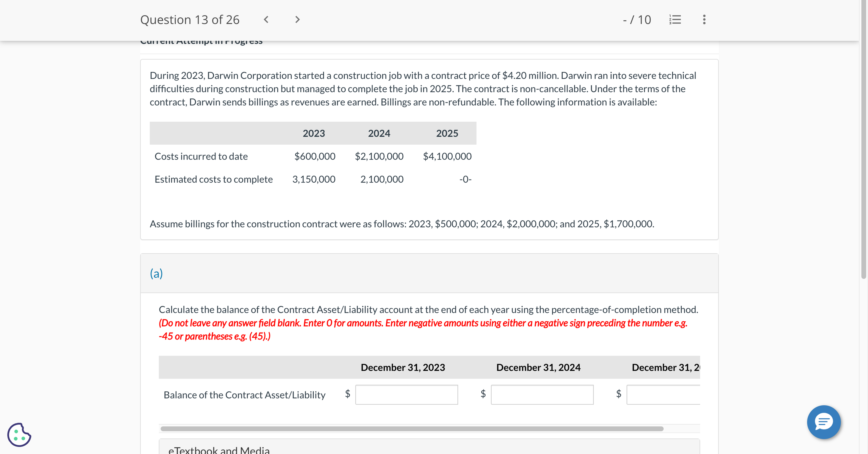Viewport: 868px width, 454px height.
Task: Click the December 31, 2024 balance field
Action: click(x=542, y=394)
